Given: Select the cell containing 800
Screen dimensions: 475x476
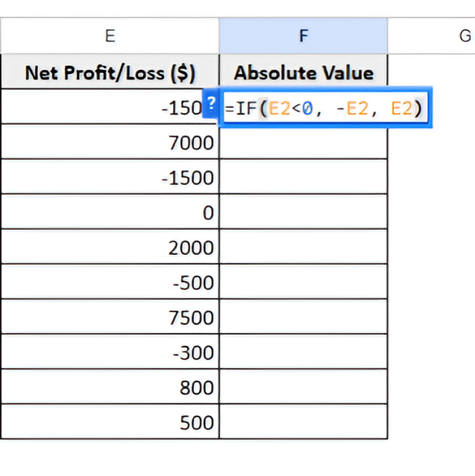Looking at the screenshot, I should 110,387.
